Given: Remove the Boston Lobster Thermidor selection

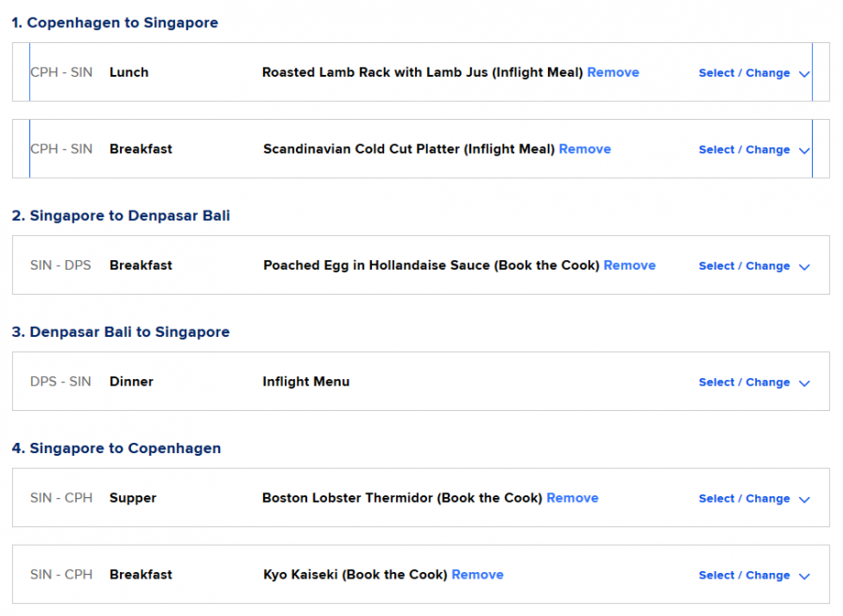Looking at the screenshot, I should click(x=572, y=498).
